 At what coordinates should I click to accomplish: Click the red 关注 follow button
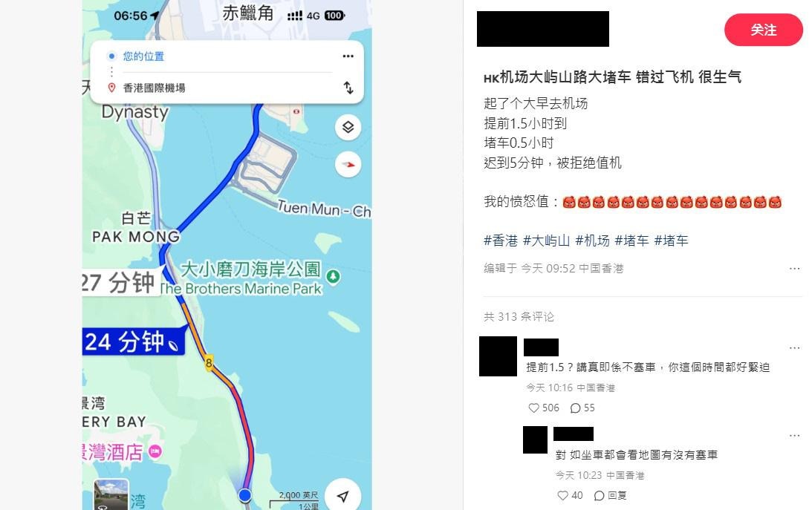(763, 30)
